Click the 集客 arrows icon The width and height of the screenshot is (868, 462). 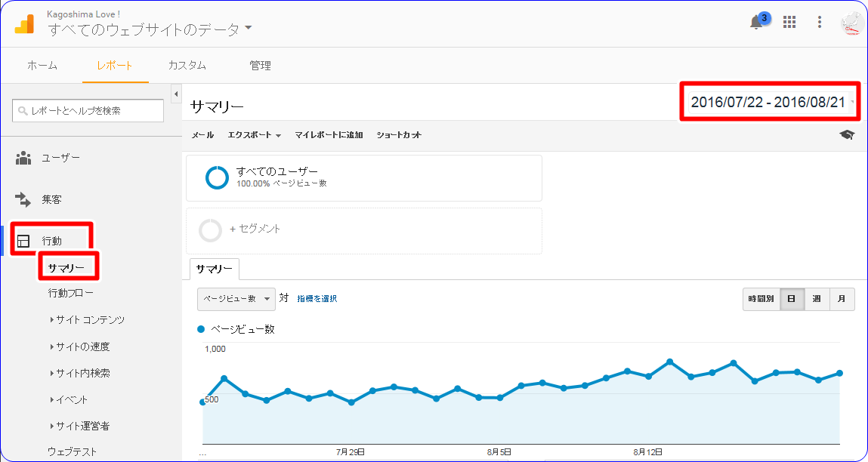coord(23,199)
